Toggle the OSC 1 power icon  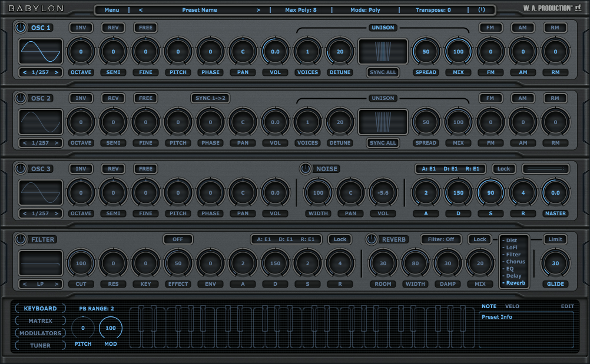click(21, 28)
